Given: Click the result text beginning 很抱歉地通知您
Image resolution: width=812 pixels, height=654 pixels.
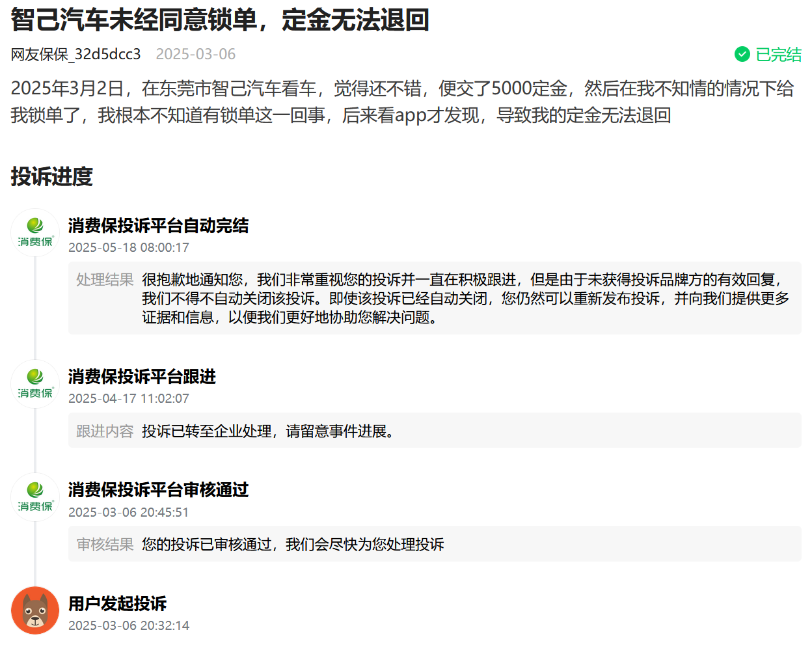Looking at the screenshot, I should 466,298.
